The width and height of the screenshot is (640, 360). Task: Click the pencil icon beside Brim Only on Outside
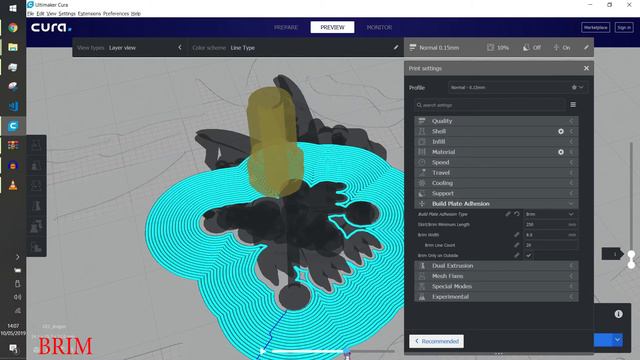click(517, 256)
